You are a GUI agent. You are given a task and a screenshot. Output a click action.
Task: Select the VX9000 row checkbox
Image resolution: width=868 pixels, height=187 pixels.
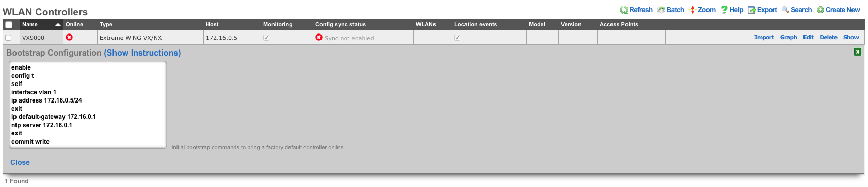point(8,38)
